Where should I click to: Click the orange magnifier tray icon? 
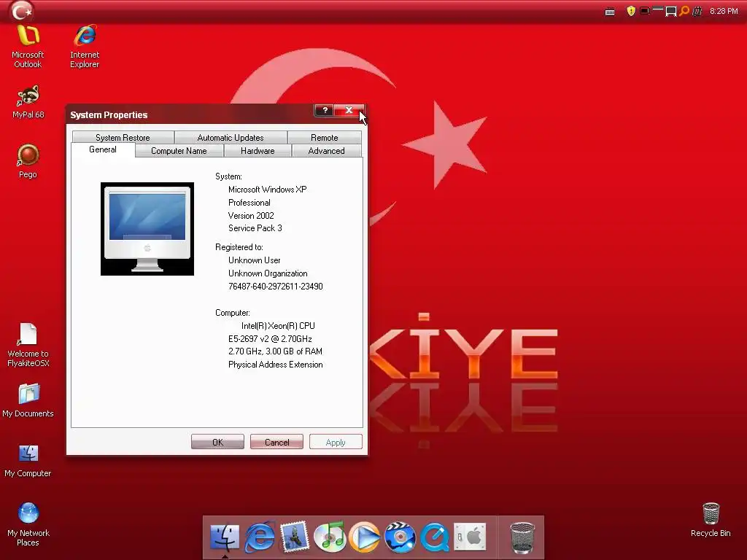[684, 10]
